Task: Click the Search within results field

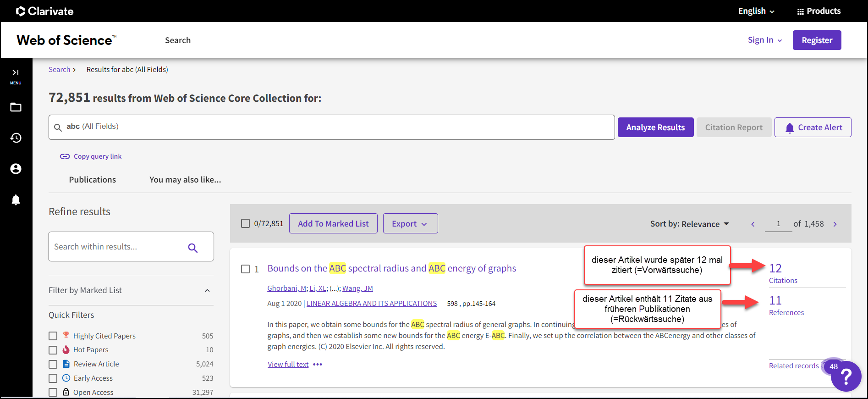Action: click(x=117, y=247)
